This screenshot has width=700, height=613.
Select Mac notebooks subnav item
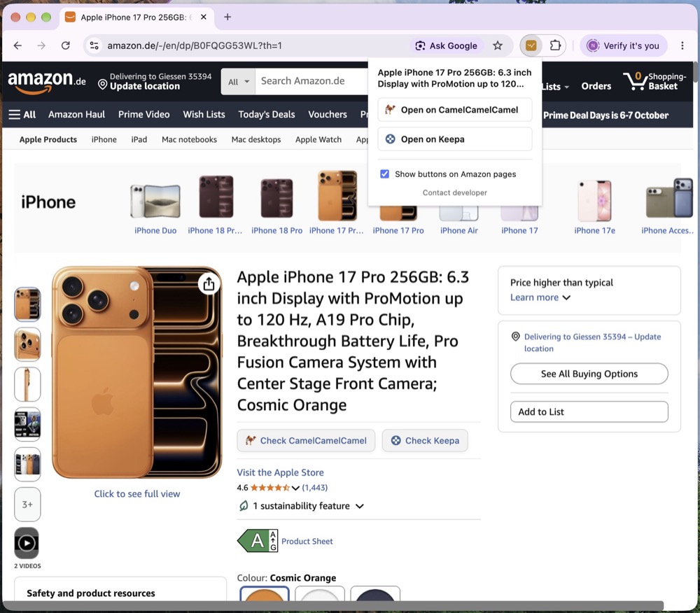pyautogui.click(x=189, y=140)
